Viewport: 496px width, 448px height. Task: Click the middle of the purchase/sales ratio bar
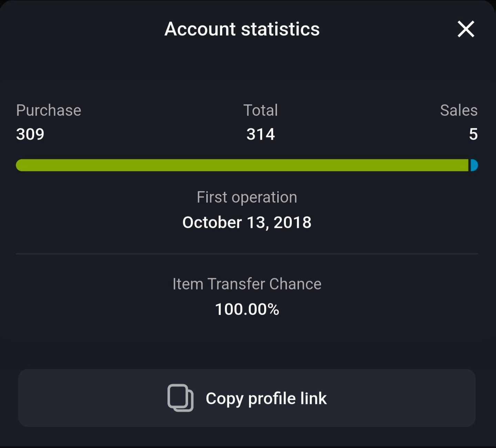click(247, 165)
